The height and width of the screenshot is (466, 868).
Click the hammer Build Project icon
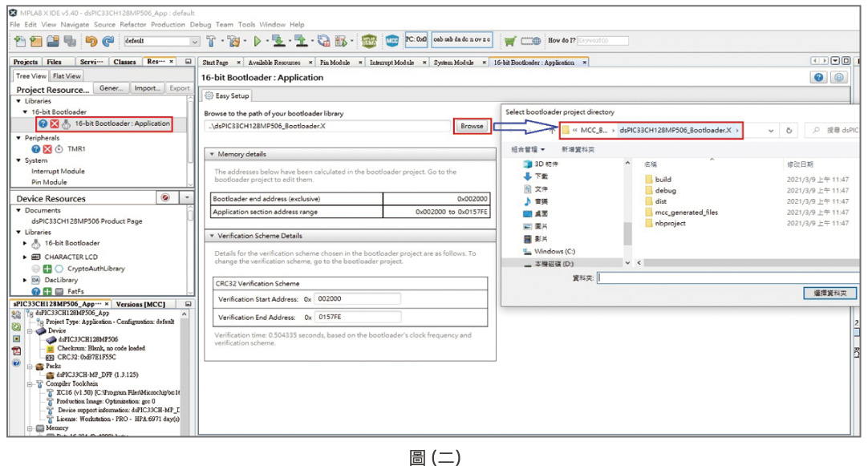(x=213, y=41)
